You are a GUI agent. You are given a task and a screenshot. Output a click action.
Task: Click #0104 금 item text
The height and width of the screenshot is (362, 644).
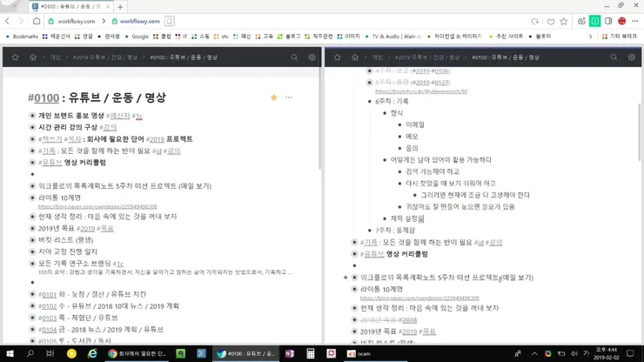[x=101, y=330]
